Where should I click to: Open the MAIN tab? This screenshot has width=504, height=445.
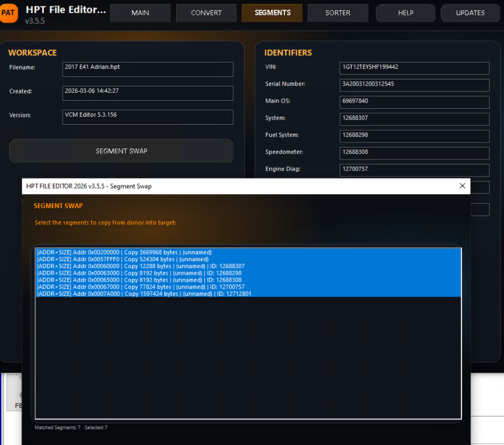pos(140,13)
